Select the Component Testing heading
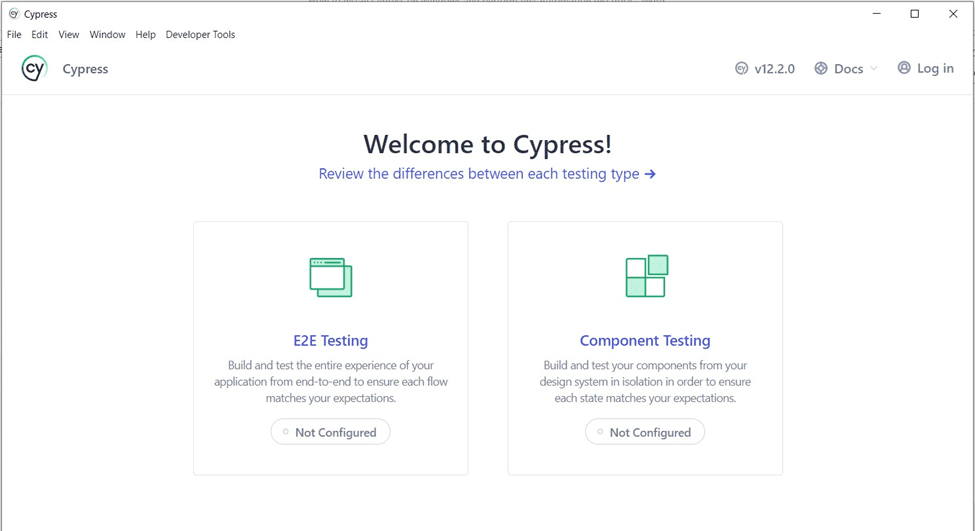 click(645, 341)
